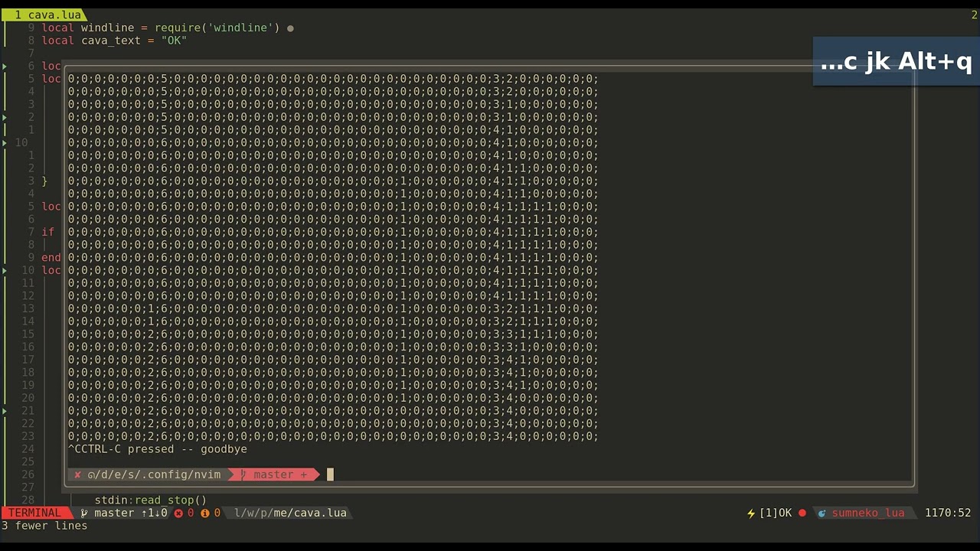Image resolution: width=980 pixels, height=551 pixels.
Task: Click the orange info count icon
Action: (204, 513)
